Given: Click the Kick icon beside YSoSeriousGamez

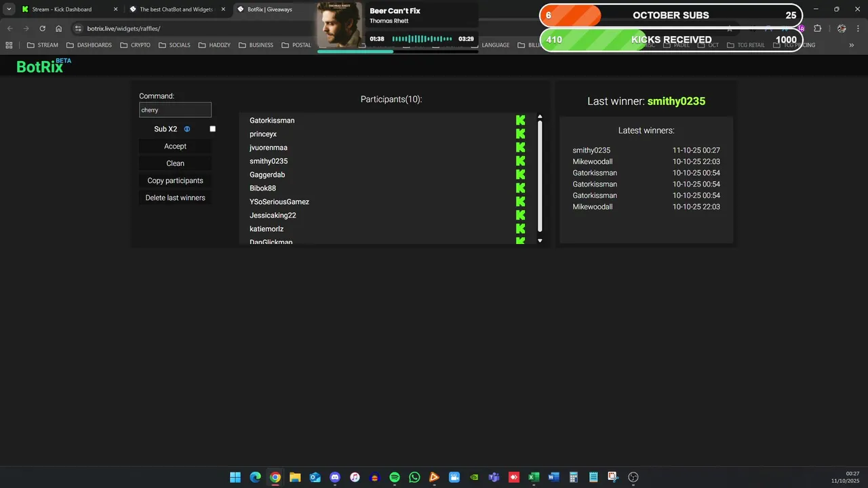Looking at the screenshot, I should [520, 201].
